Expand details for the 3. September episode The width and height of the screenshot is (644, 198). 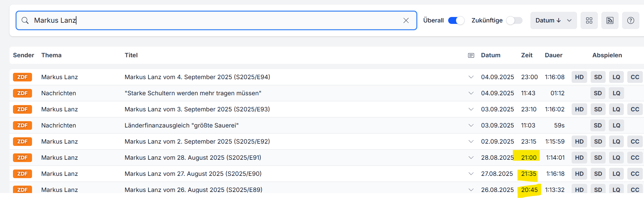(x=471, y=109)
